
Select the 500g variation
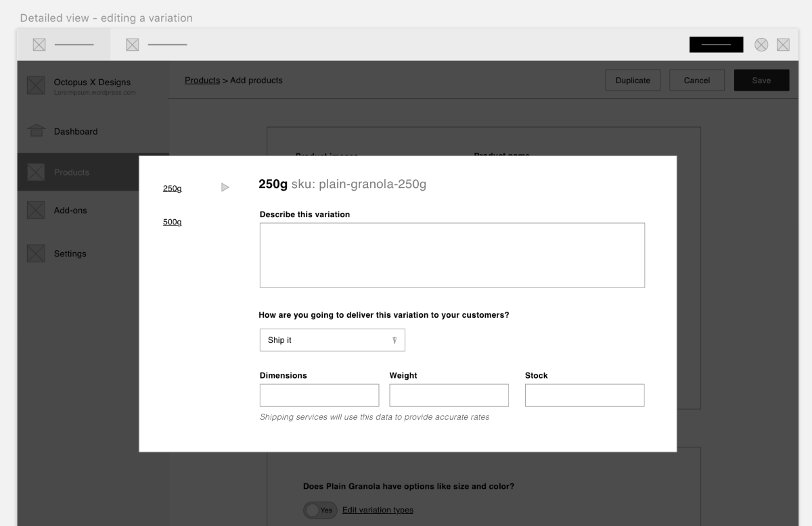[x=172, y=222]
